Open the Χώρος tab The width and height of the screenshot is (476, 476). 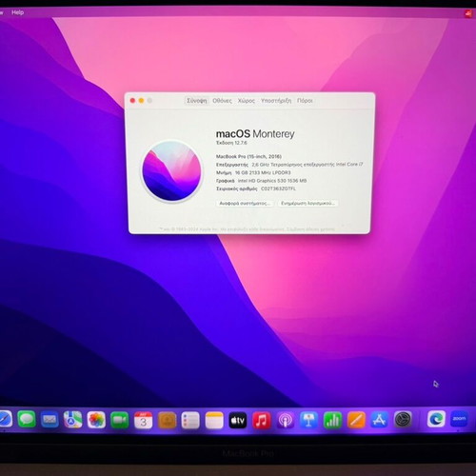(247, 101)
